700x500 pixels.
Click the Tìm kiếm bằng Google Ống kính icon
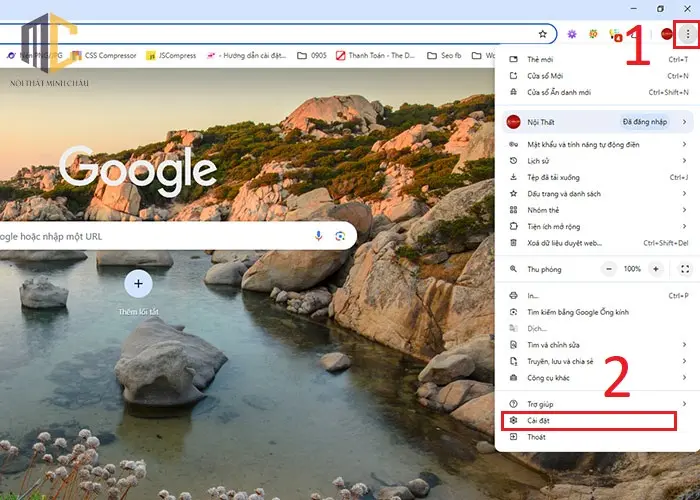click(513, 312)
